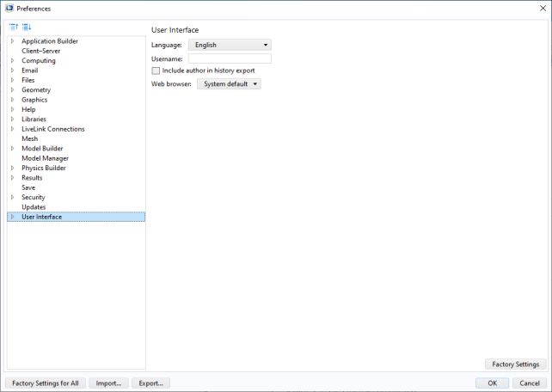The width and height of the screenshot is (552, 392).
Task: Enable Include author in history export
Action: 156,70
